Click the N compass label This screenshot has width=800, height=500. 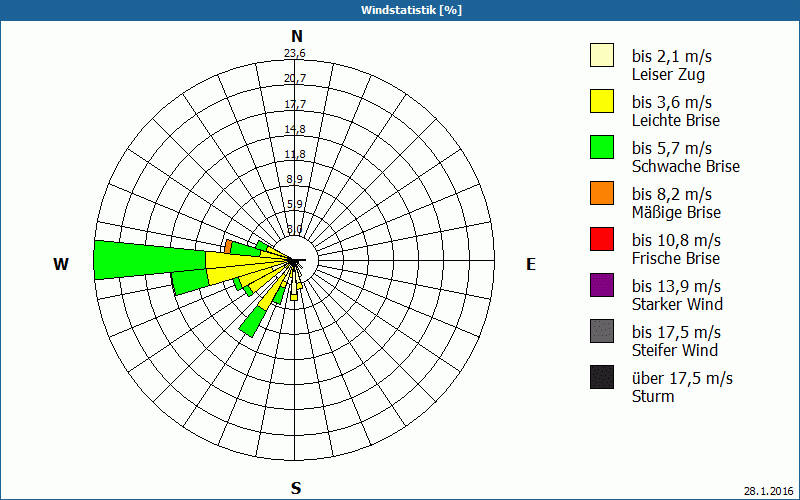click(x=296, y=36)
